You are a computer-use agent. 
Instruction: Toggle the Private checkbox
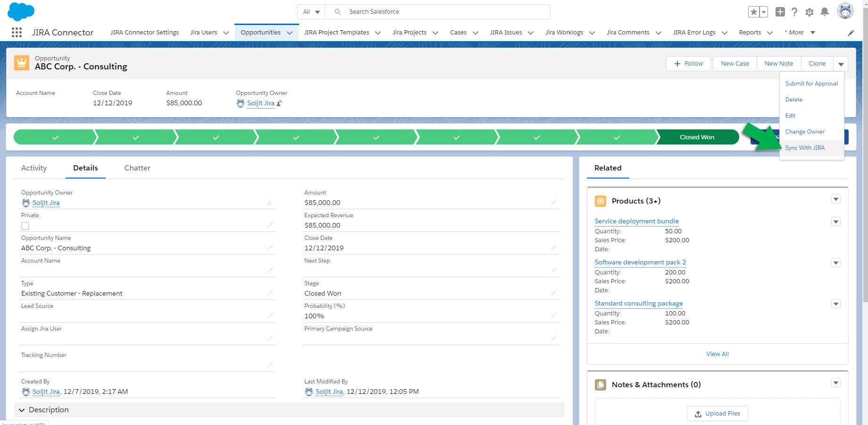[25, 226]
